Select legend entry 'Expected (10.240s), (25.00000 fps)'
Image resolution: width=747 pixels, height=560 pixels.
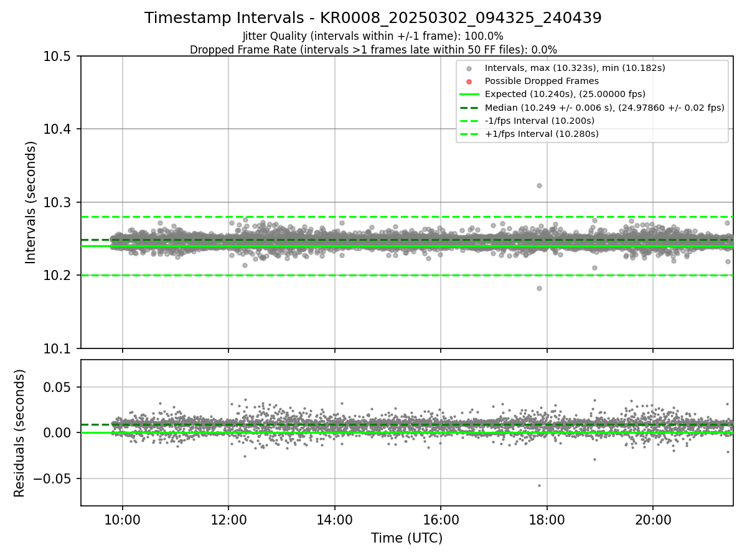tap(565, 94)
